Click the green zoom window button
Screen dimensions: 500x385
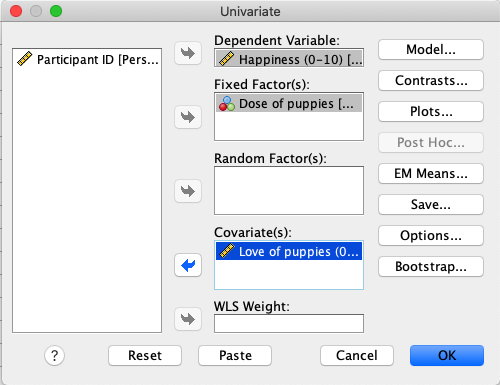pos(56,11)
